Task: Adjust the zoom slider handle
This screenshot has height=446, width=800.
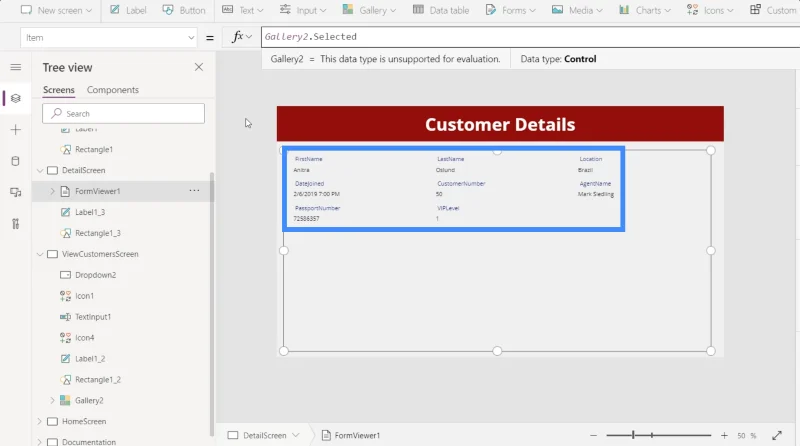Action: (633, 435)
